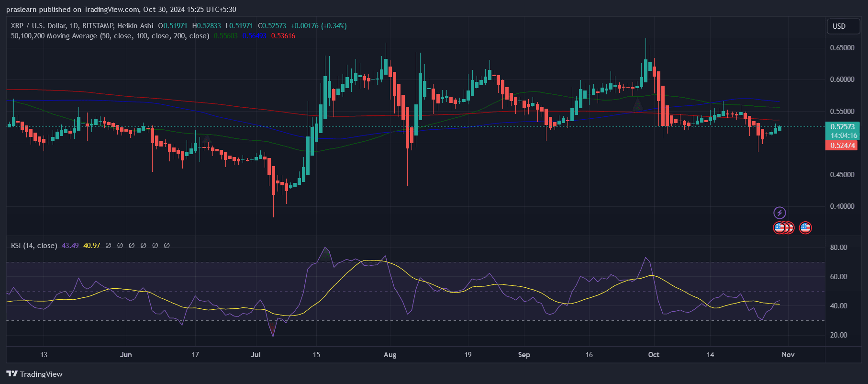Select the RSI (14, close) indicator legend
The height and width of the screenshot is (384, 868).
tap(34, 246)
